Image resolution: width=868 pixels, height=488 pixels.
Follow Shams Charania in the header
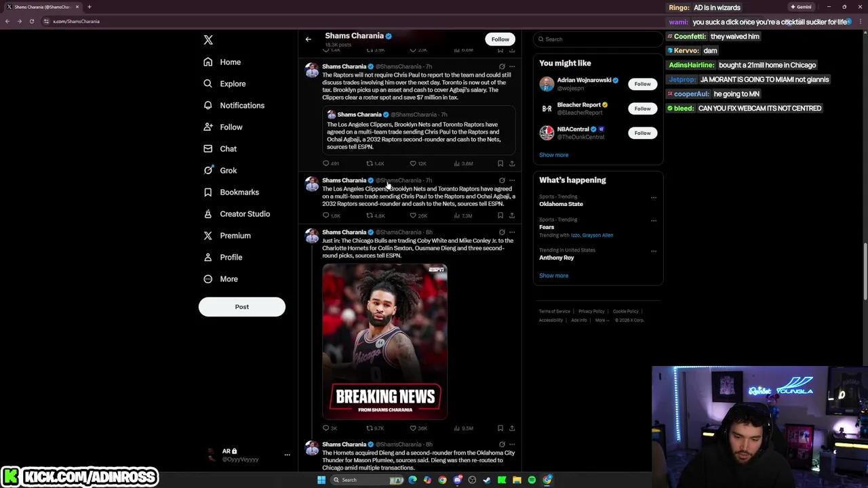[x=500, y=39]
